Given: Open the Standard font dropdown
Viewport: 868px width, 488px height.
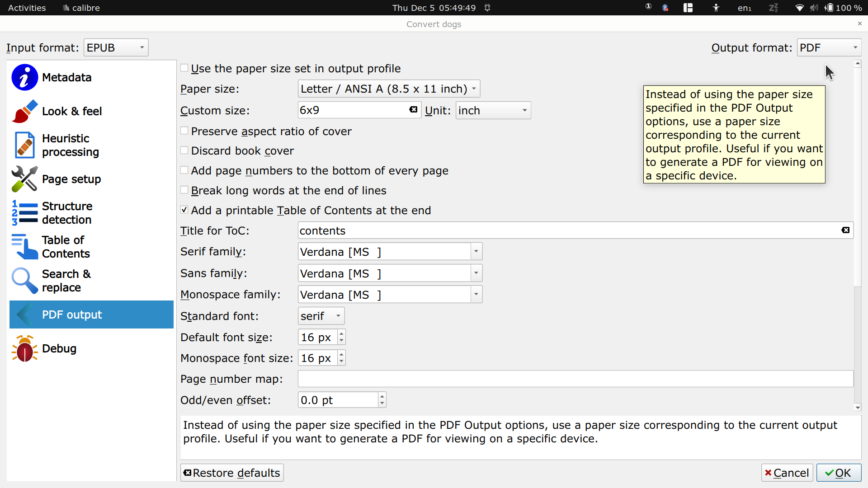Looking at the screenshot, I should pos(321,316).
